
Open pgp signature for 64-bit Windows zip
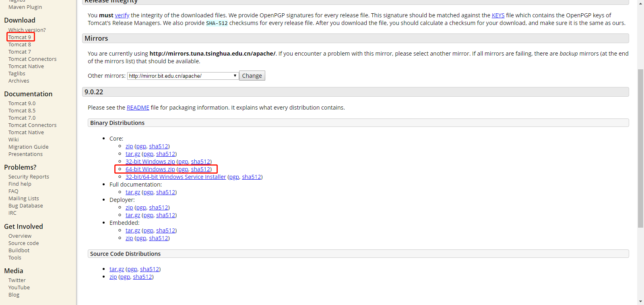tap(183, 169)
